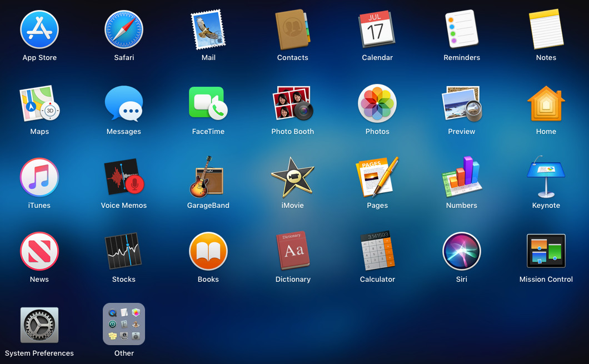The width and height of the screenshot is (589, 364).
Task: Launch Messages with the speech bubbles icon
Action: 124,103
